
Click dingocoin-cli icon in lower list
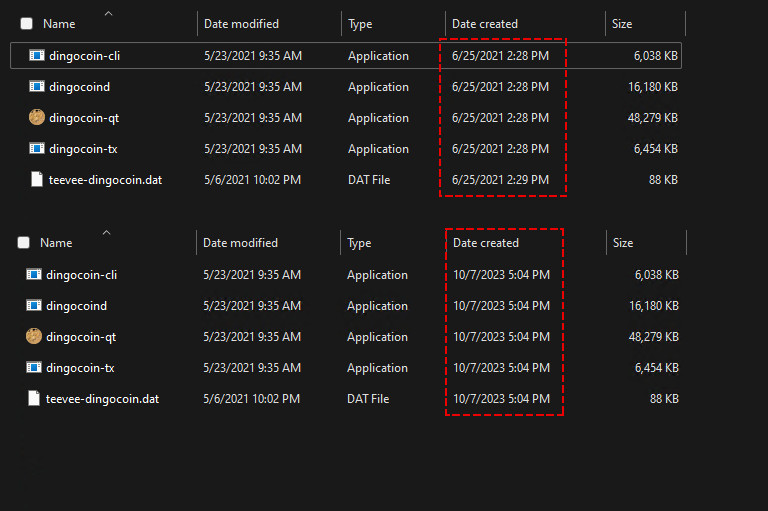34,274
